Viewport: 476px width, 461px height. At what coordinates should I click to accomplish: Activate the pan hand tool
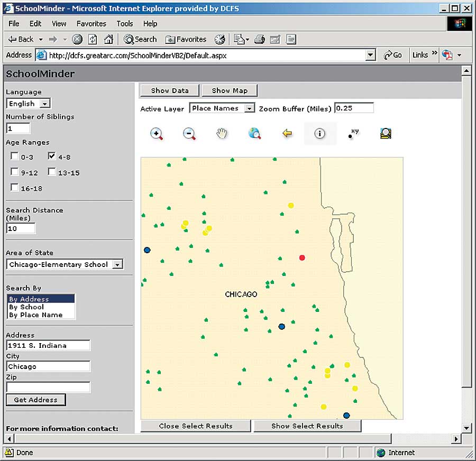(x=222, y=134)
